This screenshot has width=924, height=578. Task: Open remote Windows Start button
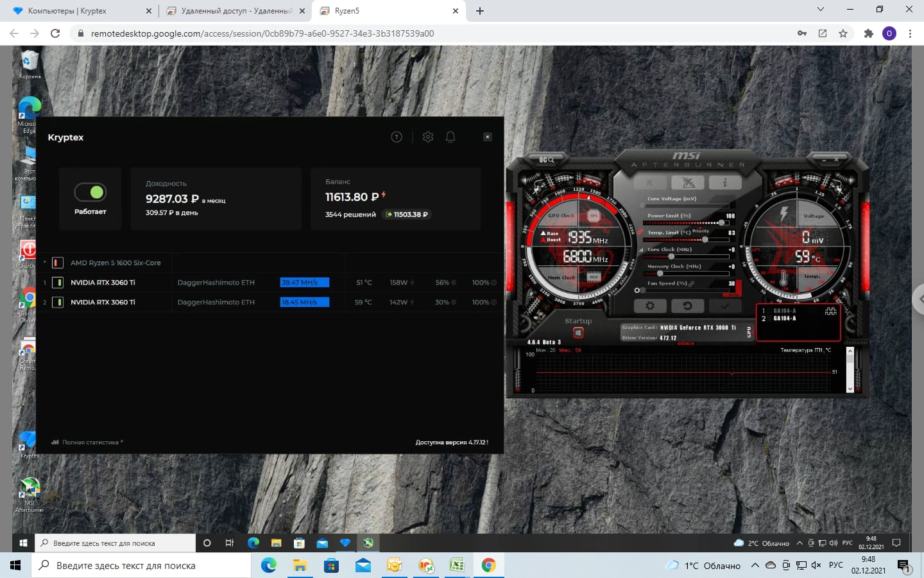pos(23,543)
